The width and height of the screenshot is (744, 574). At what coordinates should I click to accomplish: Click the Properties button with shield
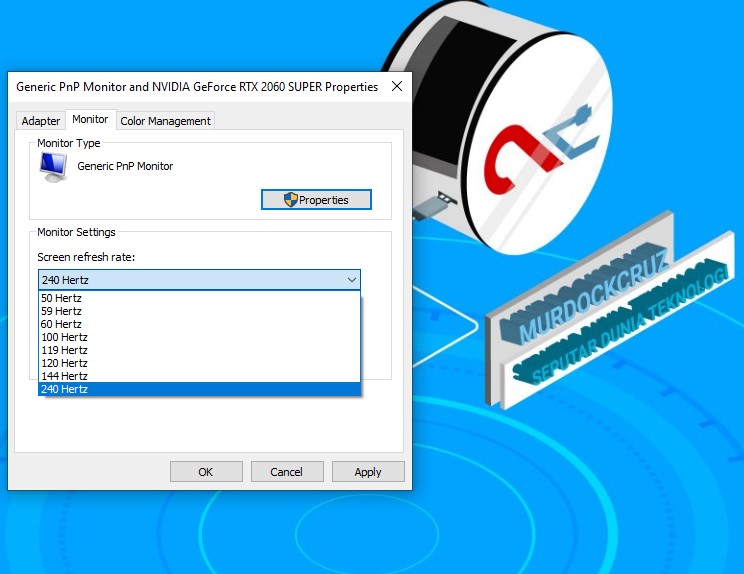click(316, 200)
